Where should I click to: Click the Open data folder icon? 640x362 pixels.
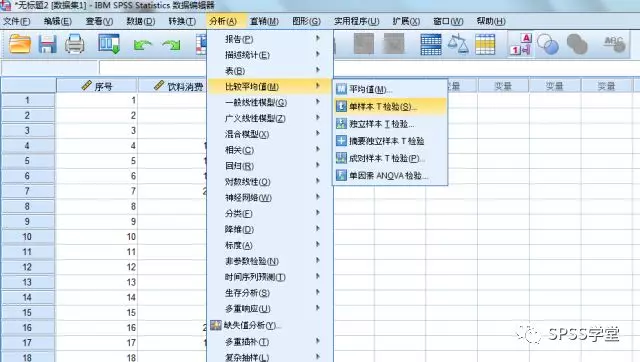point(20,44)
